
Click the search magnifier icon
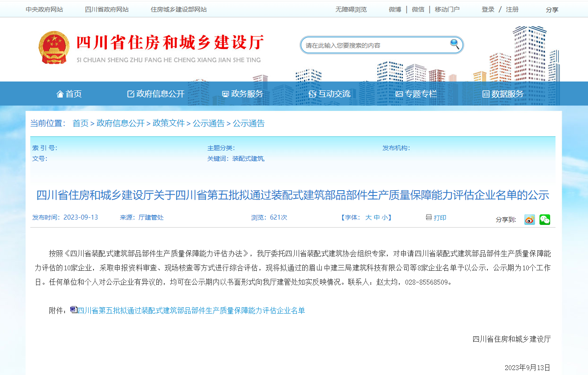click(454, 45)
